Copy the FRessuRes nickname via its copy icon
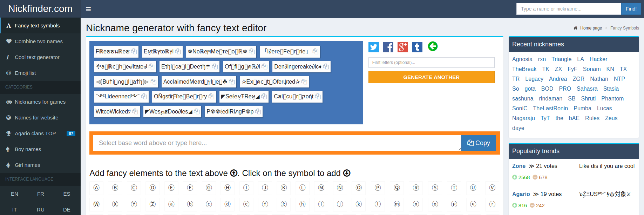 [x=134, y=51]
